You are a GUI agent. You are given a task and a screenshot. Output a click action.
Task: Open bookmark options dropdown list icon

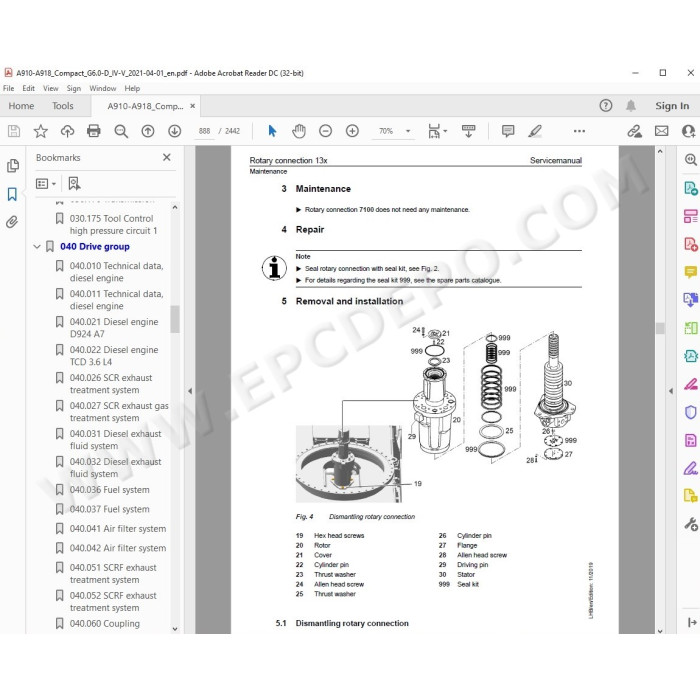(x=46, y=183)
